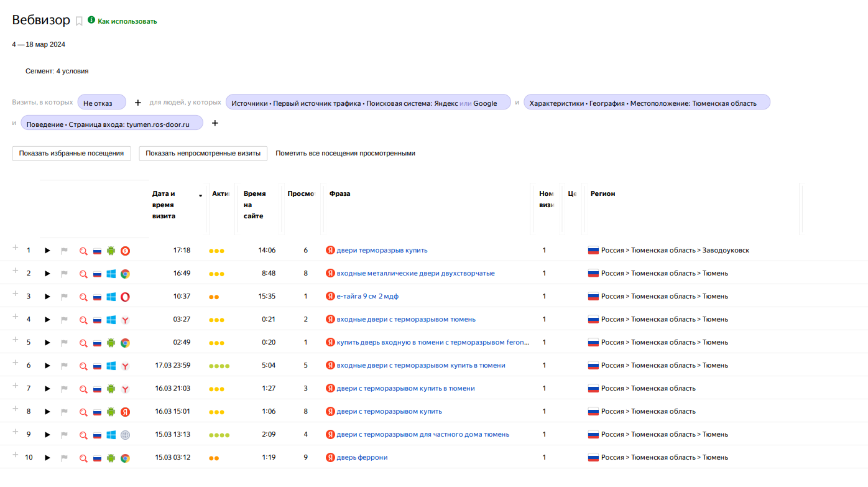Play the recording of visit 1
Viewport: 868px width, 487px height.
(47, 251)
